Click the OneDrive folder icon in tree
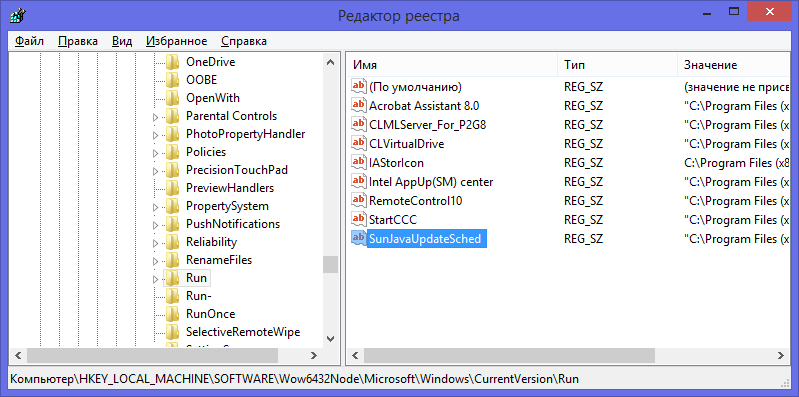This screenshot has width=799, height=397. (x=173, y=62)
